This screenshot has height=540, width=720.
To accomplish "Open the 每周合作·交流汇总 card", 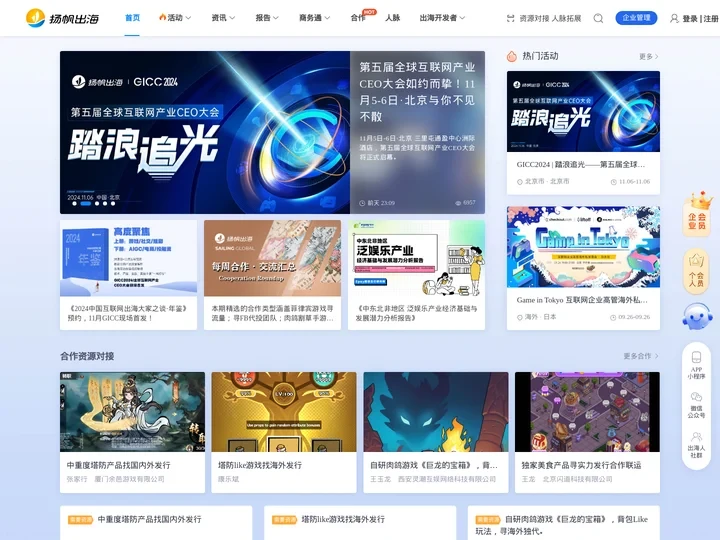I will tap(272, 275).
